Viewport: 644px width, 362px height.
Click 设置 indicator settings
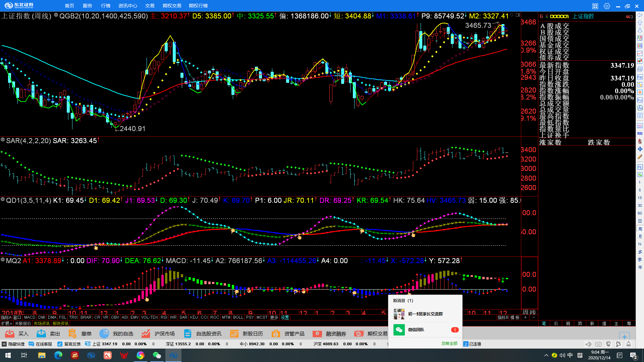point(285,317)
